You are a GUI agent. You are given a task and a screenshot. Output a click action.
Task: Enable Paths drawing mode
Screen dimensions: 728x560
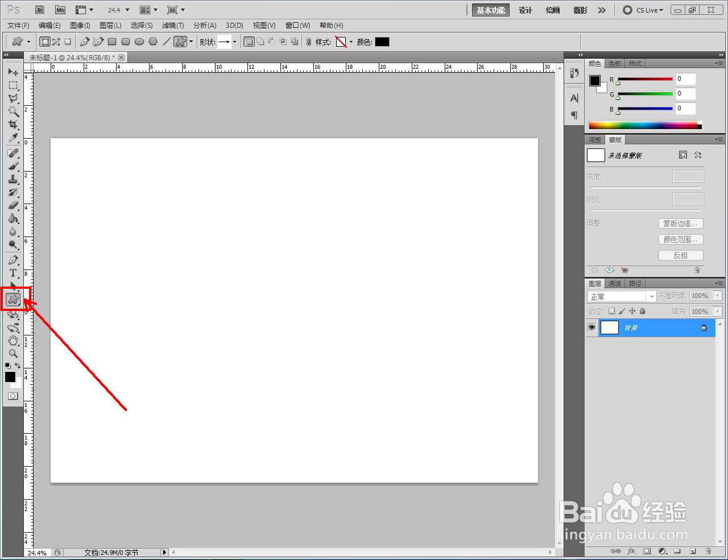(x=56, y=42)
